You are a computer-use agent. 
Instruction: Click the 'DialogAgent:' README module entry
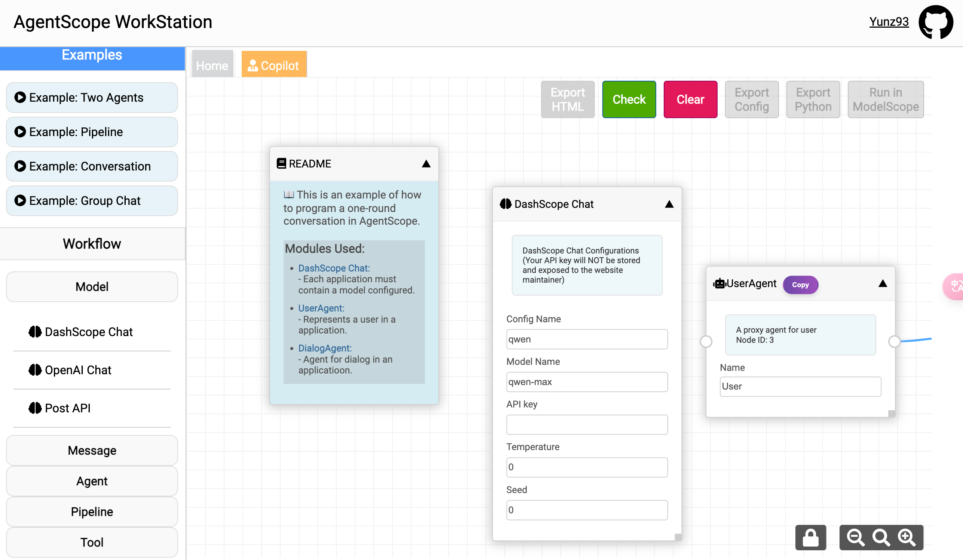pos(325,348)
